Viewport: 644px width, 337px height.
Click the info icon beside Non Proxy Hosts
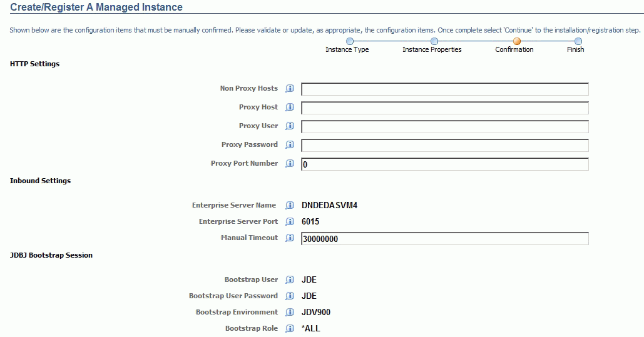coord(290,89)
